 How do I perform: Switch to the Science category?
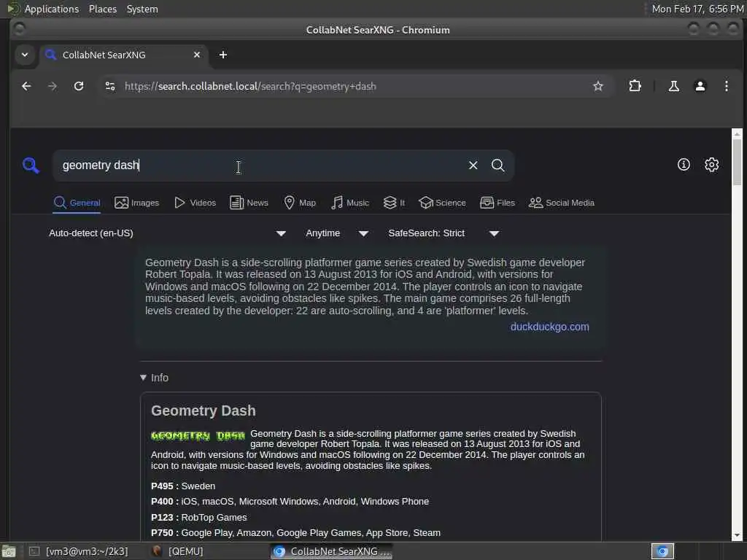tap(442, 203)
